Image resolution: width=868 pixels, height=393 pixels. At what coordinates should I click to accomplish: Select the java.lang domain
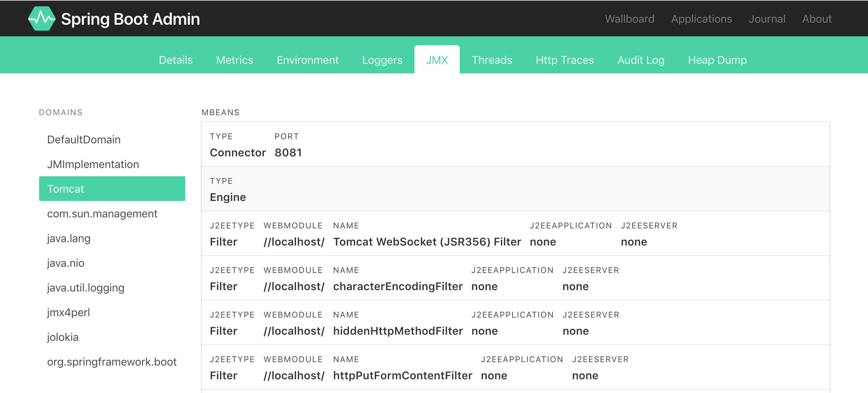(x=112, y=238)
